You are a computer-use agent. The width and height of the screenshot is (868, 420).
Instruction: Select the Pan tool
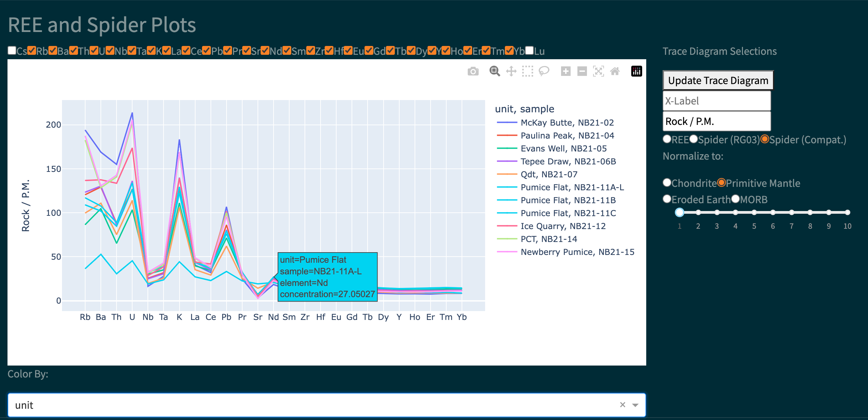pos(511,71)
